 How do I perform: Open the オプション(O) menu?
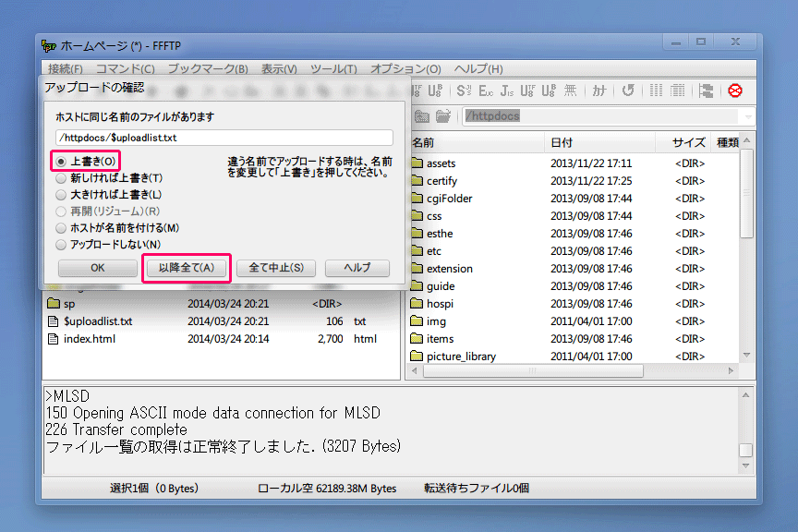pyautogui.click(x=405, y=69)
